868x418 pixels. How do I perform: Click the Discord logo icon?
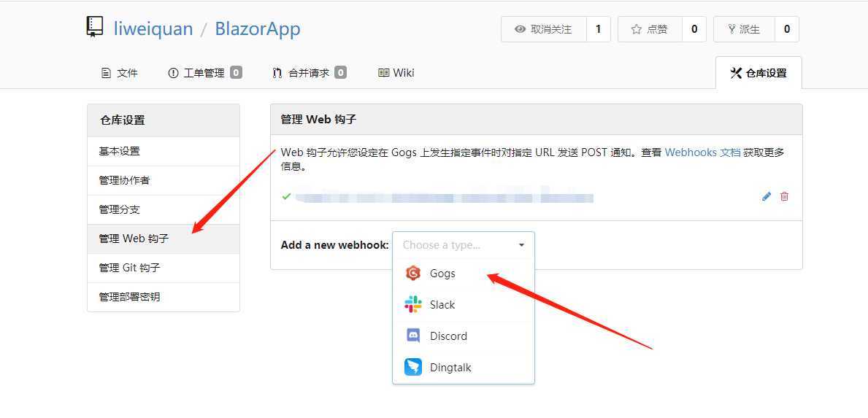click(413, 336)
